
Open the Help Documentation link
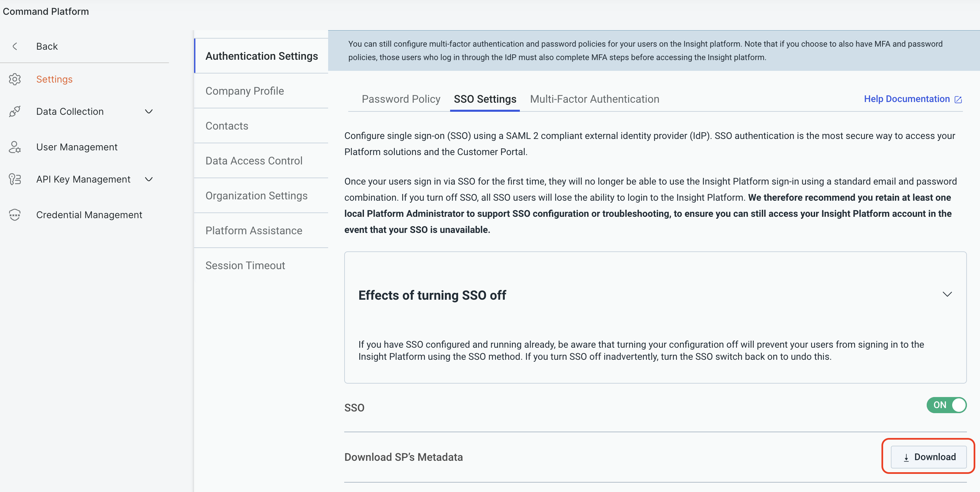tap(907, 99)
